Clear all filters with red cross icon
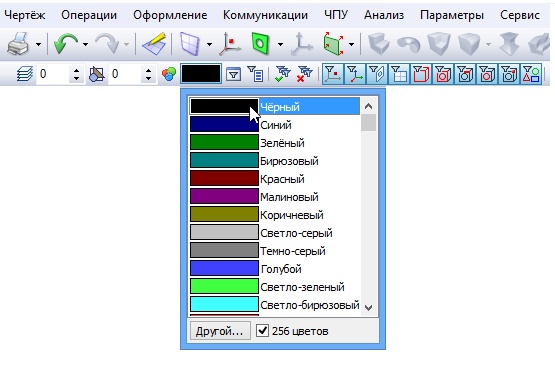Screen dimensions: 555x366 305,74
